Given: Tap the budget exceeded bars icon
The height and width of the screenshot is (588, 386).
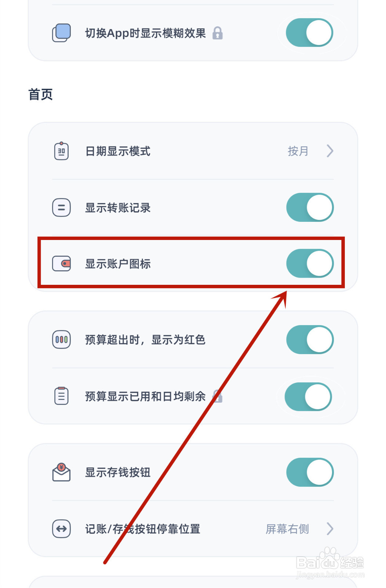Looking at the screenshot, I should coord(61,340).
